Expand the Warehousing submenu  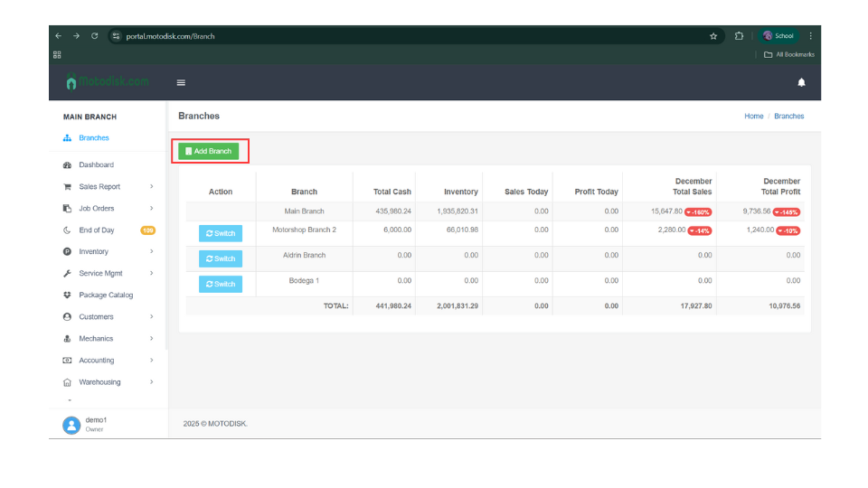point(151,382)
